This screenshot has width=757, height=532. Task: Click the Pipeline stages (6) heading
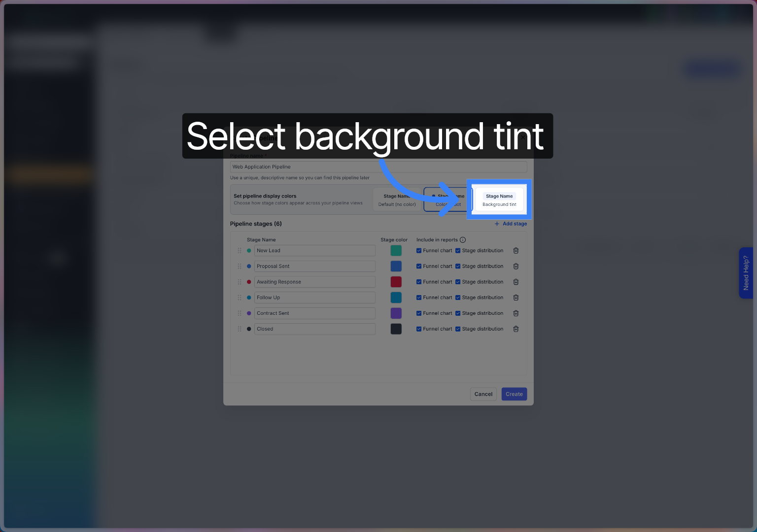tap(256, 224)
